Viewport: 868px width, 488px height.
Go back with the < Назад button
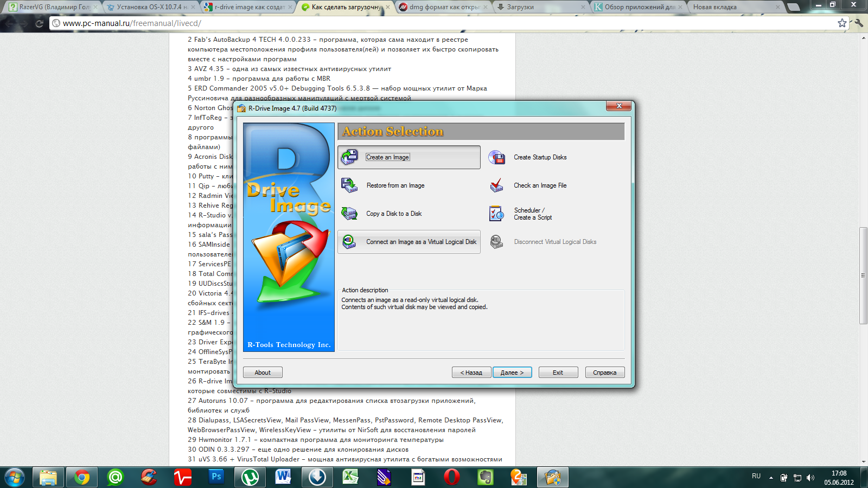point(471,373)
